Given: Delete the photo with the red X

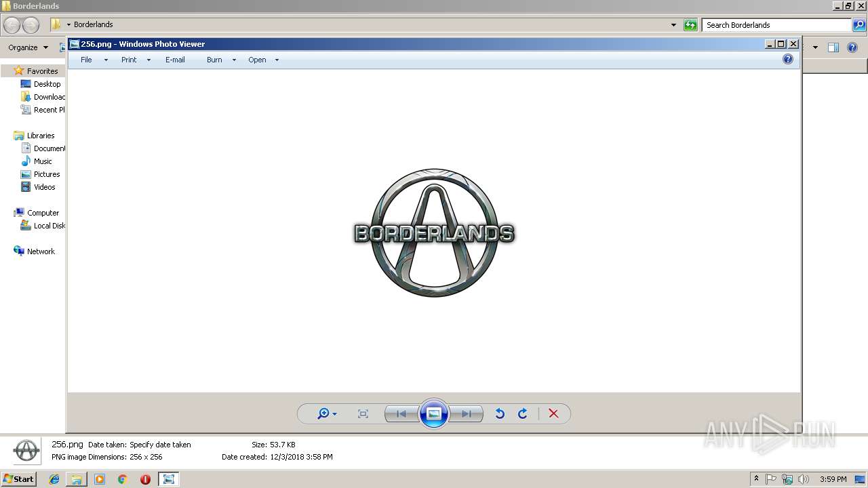Looking at the screenshot, I should pos(553,413).
